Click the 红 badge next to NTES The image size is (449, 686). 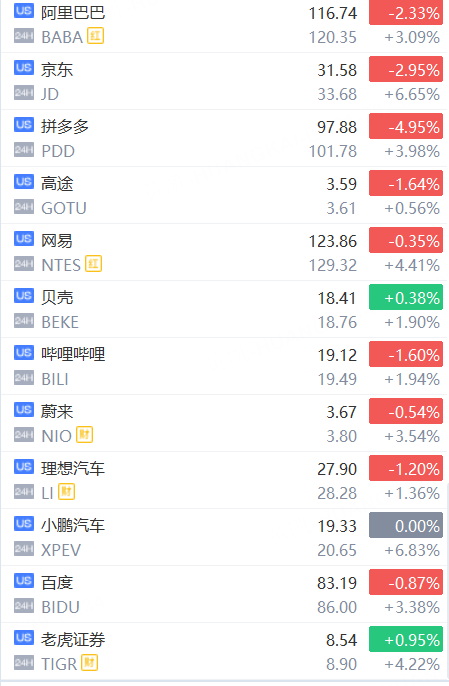click(x=93, y=263)
